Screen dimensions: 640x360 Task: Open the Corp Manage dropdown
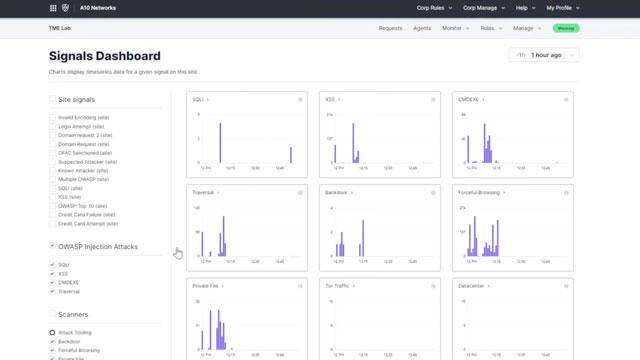coord(484,8)
